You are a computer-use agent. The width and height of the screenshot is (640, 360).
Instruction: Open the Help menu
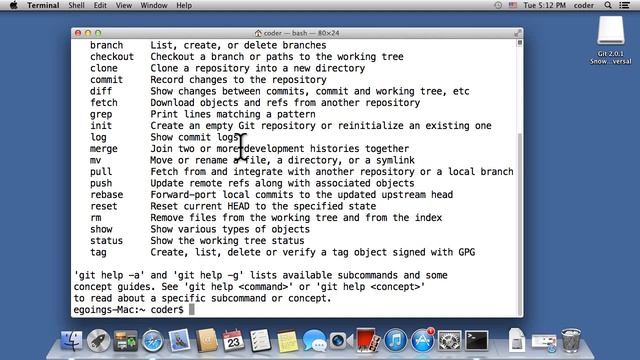(x=184, y=5)
